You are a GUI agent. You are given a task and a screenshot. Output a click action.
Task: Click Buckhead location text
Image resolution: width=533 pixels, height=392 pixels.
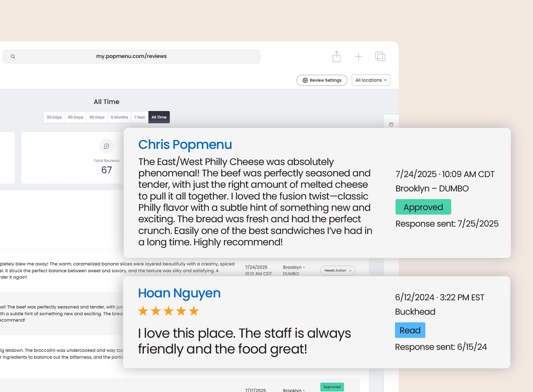[x=415, y=312]
